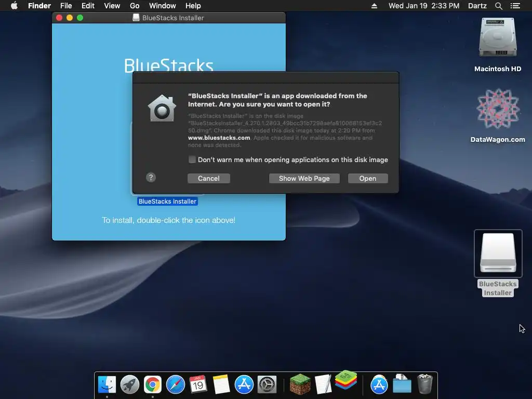Open Google Chrome from the Dock
Viewport: 532px width, 399px height.
(153, 385)
